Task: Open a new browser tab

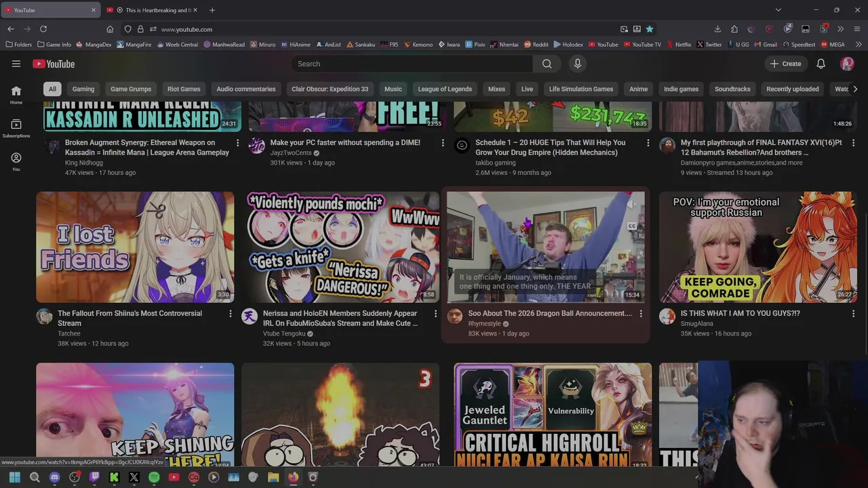Action: [212, 10]
